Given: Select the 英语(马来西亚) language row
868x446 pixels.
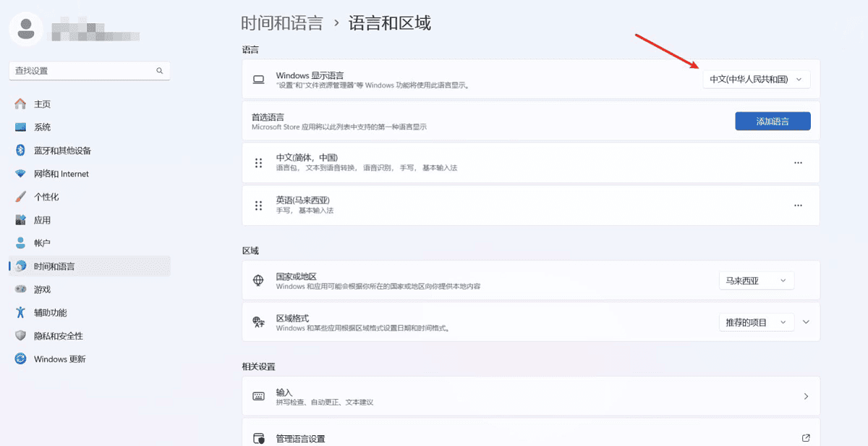Looking at the screenshot, I should point(531,206).
